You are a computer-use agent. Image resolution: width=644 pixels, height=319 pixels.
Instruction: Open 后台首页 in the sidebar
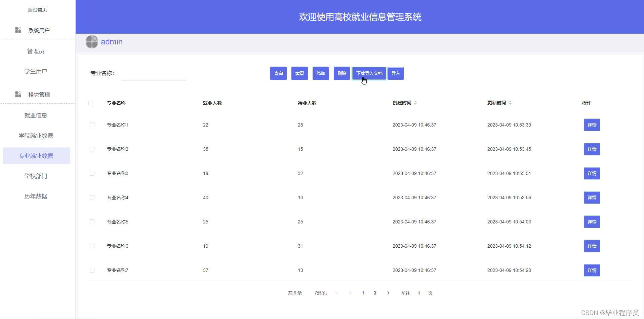tap(37, 10)
